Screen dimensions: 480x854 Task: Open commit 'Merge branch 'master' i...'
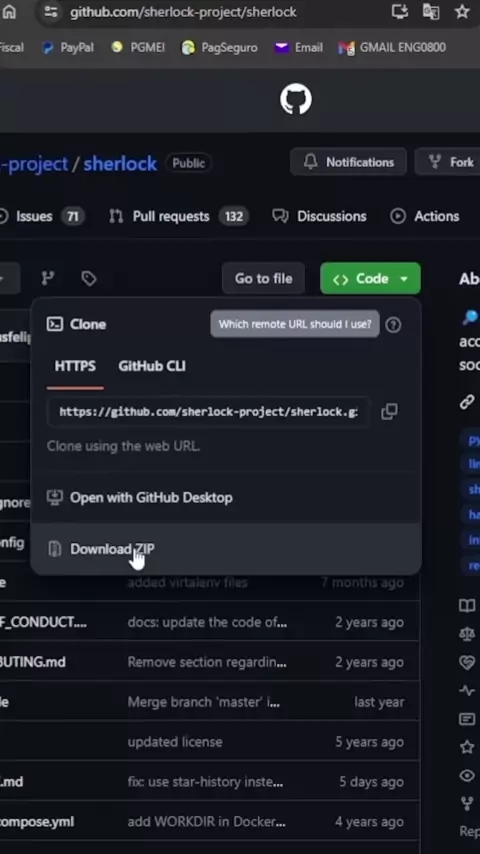click(204, 702)
